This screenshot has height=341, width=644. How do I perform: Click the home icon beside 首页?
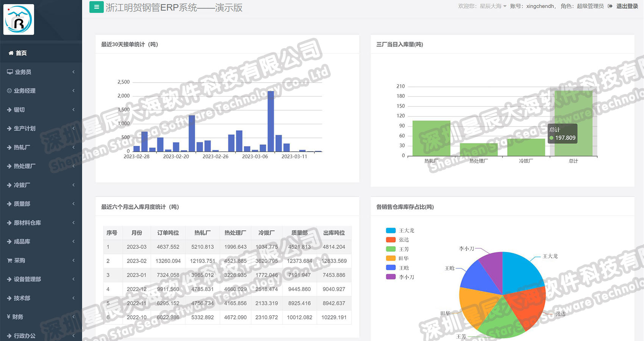11,53
